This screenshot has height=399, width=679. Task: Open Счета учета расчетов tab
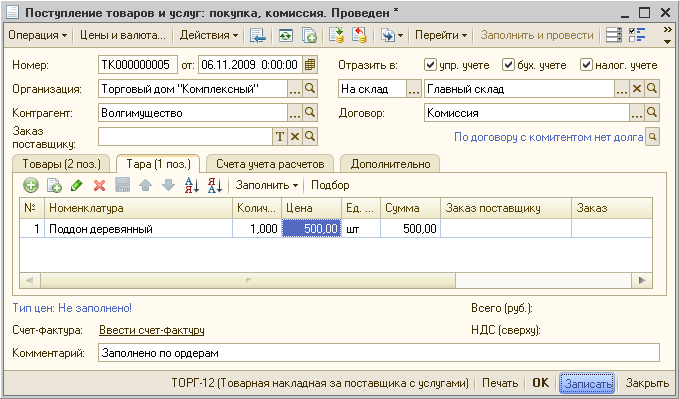click(270, 164)
